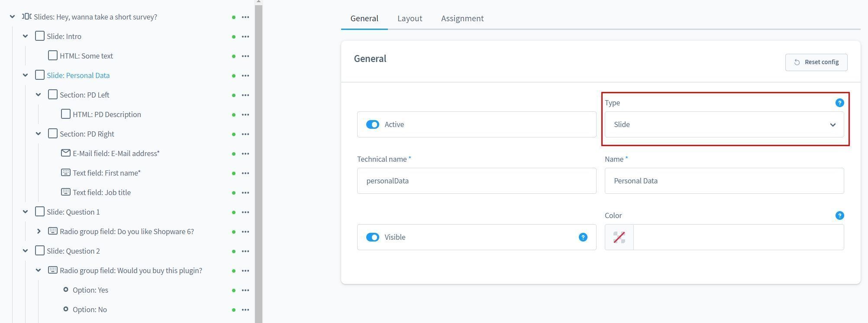This screenshot has width=868, height=323.
Task: Open the Color picker swatch
Action: [x=619, y=237]
